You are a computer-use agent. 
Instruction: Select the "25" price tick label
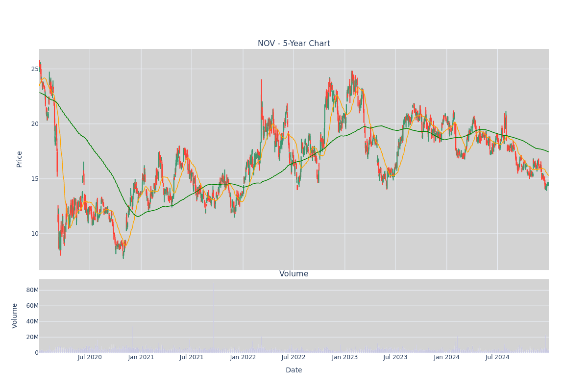coord(35,69)
